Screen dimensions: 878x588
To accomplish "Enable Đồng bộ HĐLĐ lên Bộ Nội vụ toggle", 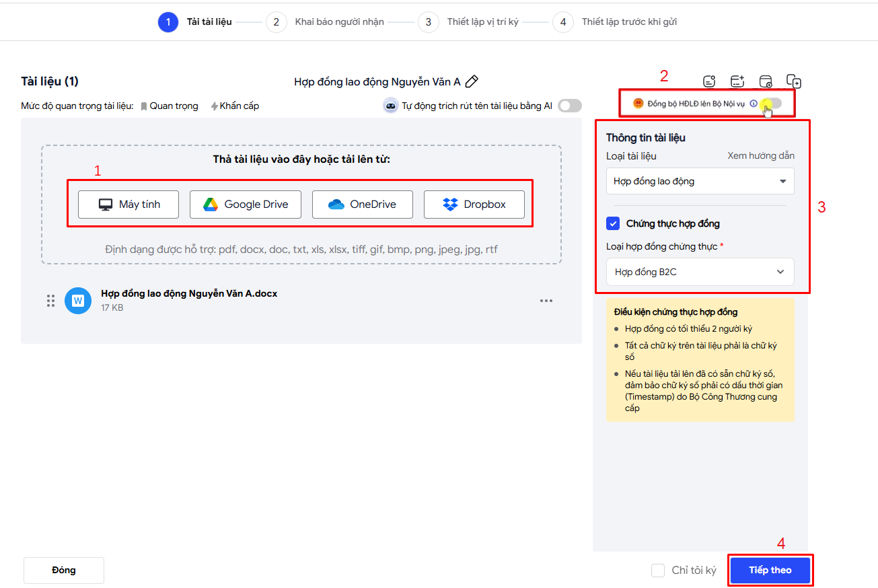I will (x=772, y=104).
